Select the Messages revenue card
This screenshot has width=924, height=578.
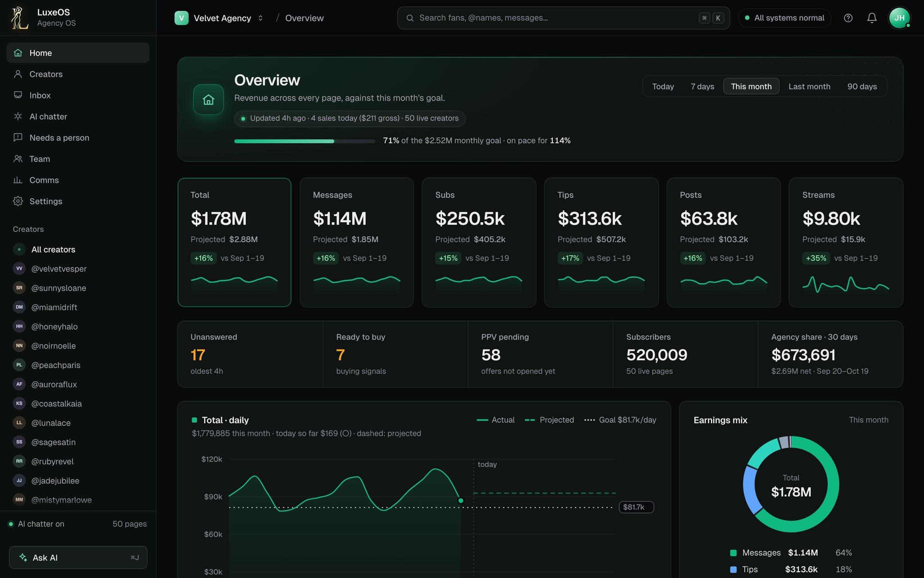(x=356, y=242)
